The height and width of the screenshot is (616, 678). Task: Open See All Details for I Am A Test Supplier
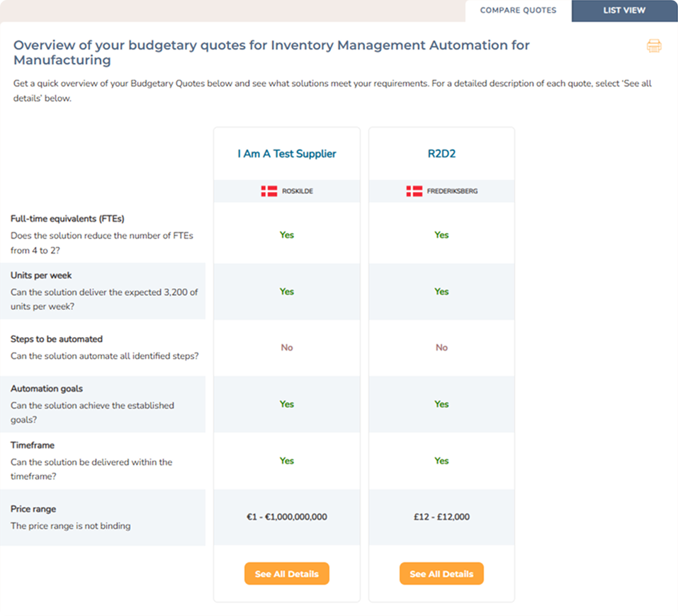point(286,574)
